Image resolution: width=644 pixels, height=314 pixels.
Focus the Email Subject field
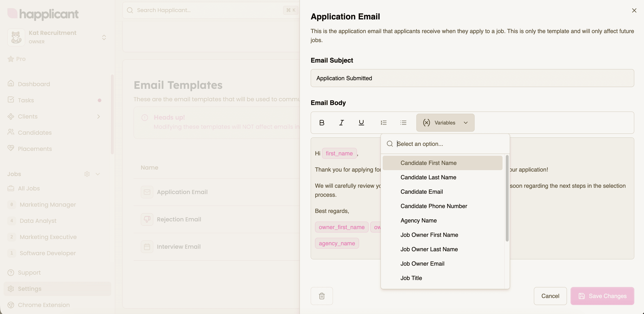pyautogui.click(x=472, y=78)
